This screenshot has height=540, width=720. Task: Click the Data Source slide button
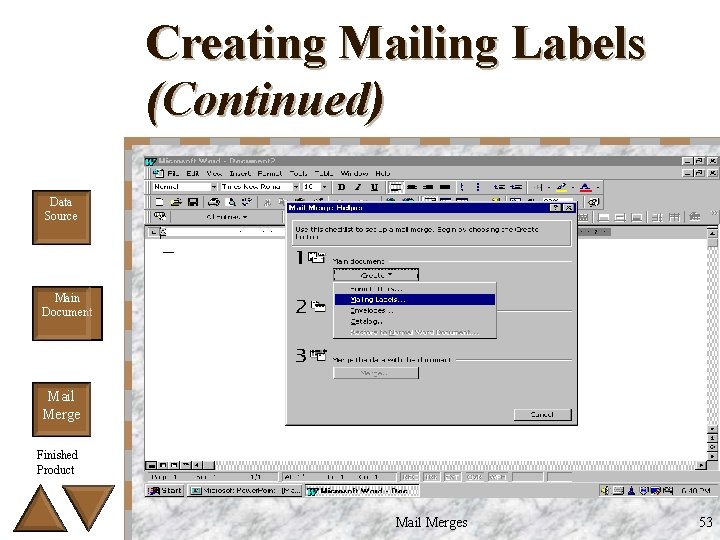point(62,217)
